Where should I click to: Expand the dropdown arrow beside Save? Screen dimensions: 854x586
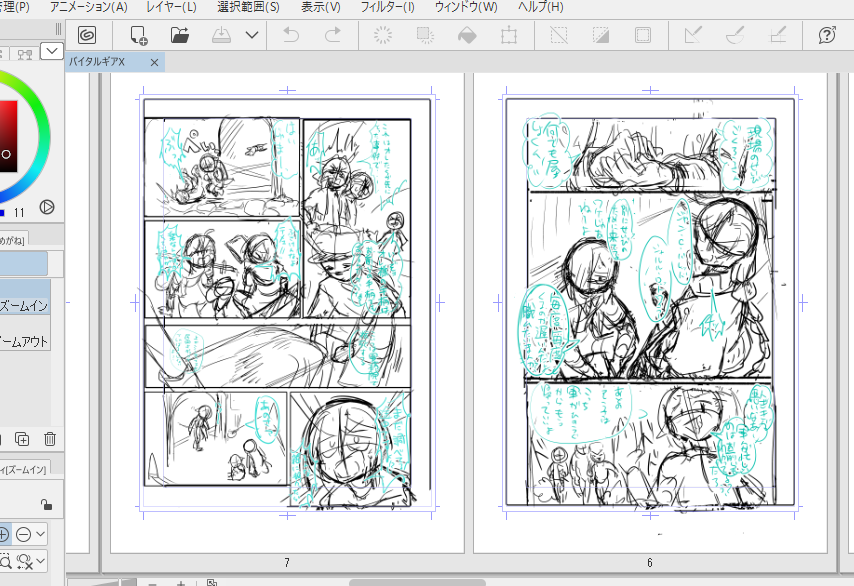[x=252, y=35]
